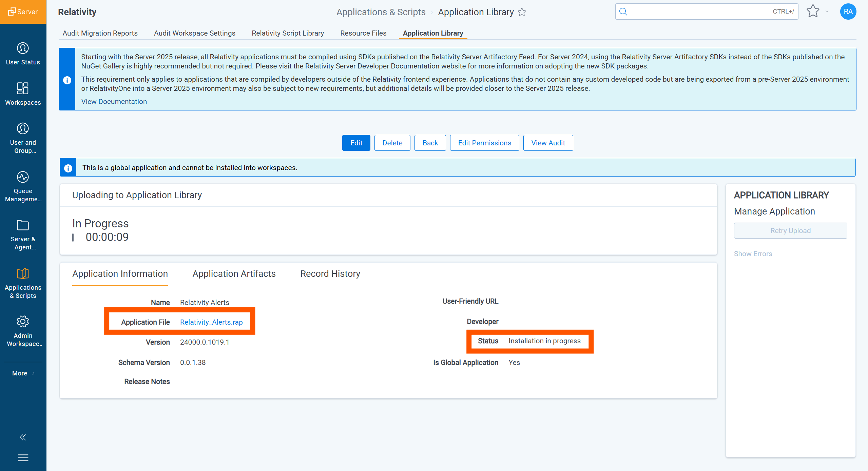The image size is (868, 471).
Task: Click the View Documentation link
Action: (x=114, y=102)
